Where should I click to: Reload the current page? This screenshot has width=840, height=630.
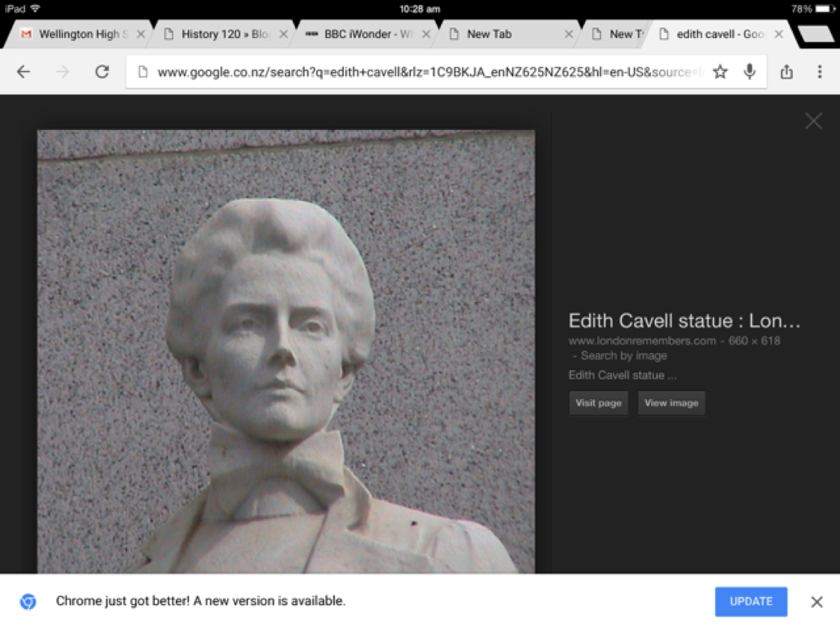tap(102, 72)
